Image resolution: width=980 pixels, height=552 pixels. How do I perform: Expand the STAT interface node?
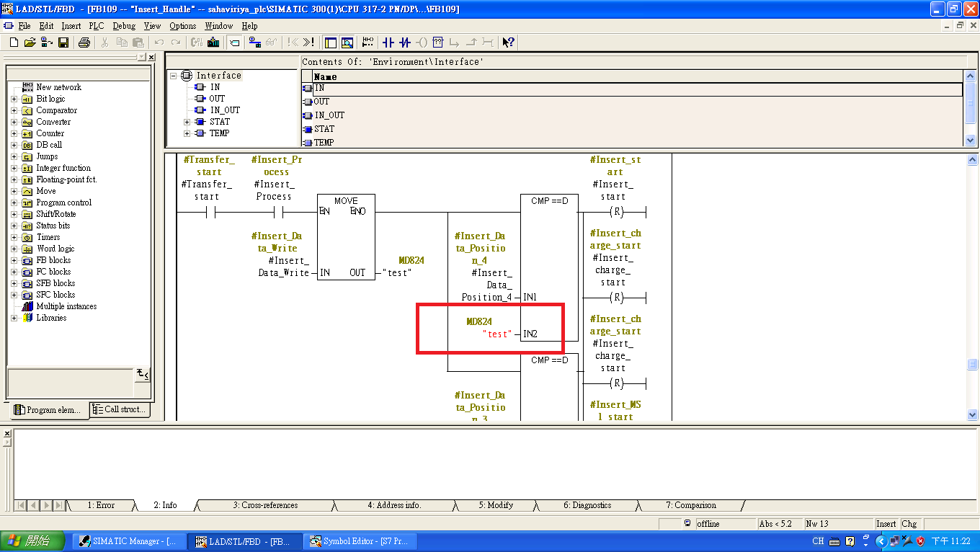187,122
